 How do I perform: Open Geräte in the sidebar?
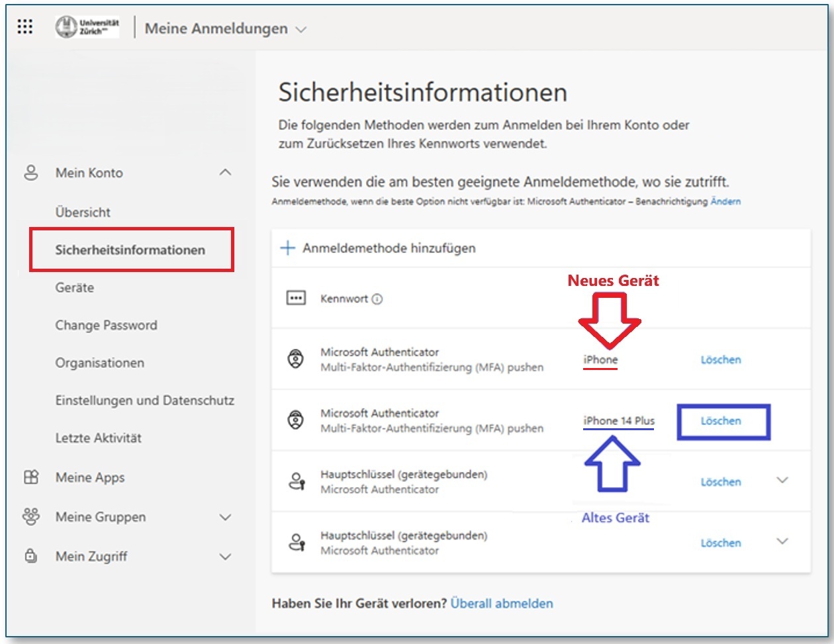pos(75,288)
